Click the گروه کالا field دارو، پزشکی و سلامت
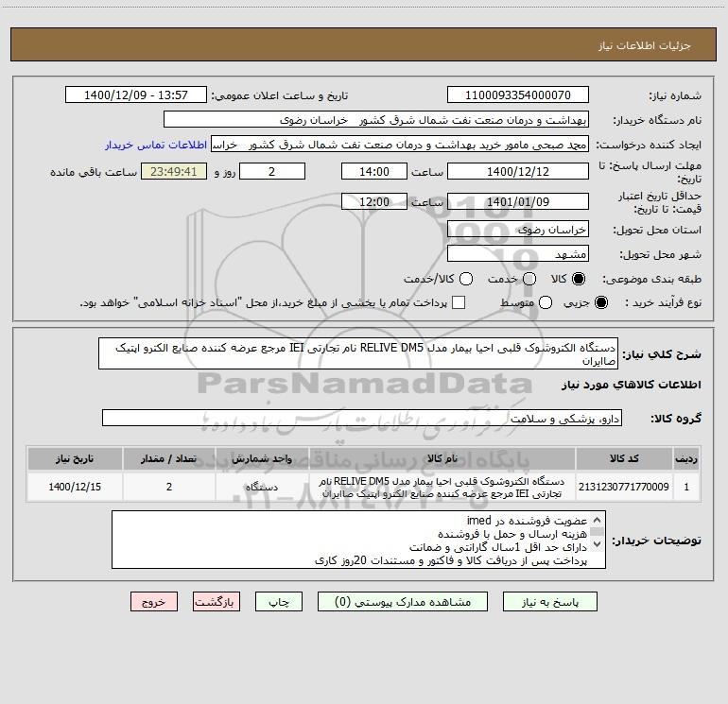This screenshot has width=728, height=704. pos(362,418)
